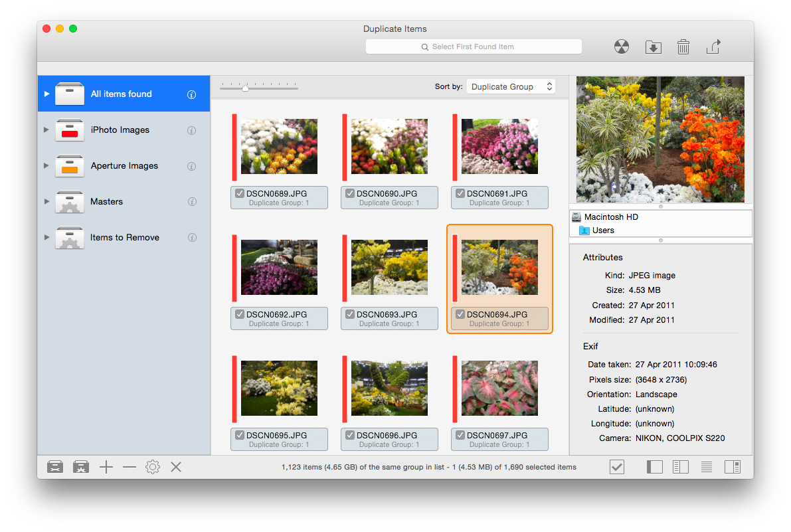Open info for Aperture Images

pos(192,166)
